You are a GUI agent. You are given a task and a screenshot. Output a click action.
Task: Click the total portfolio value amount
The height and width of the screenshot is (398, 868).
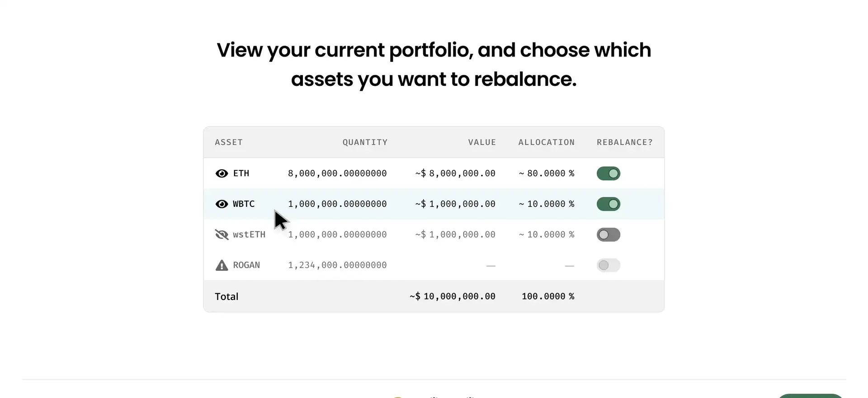tap(453, 296)
